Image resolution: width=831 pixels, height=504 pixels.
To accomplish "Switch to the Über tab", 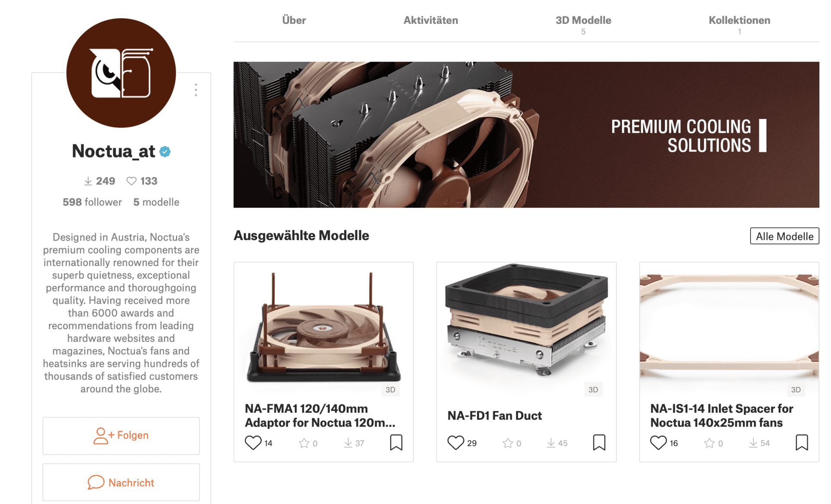I will click(294, 20).
